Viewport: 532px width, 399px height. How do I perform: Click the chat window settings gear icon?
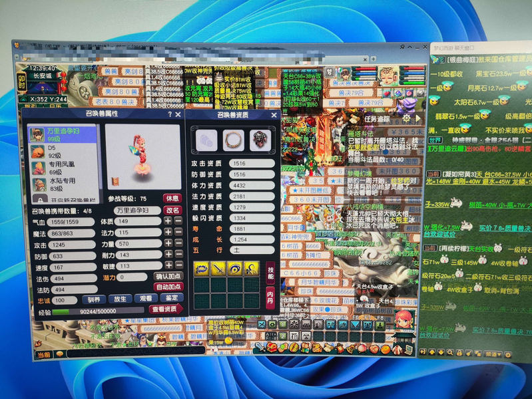(x=508, y=354)
